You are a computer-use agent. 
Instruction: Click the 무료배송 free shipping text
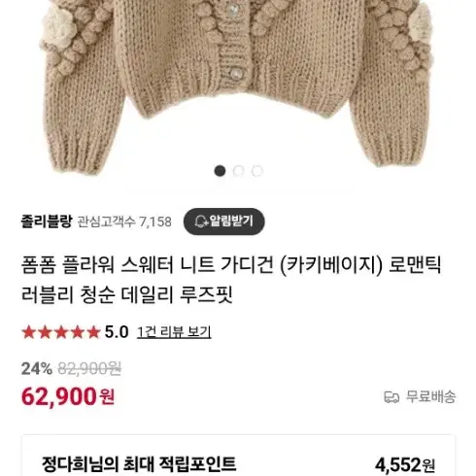click(x=431, y=397)
